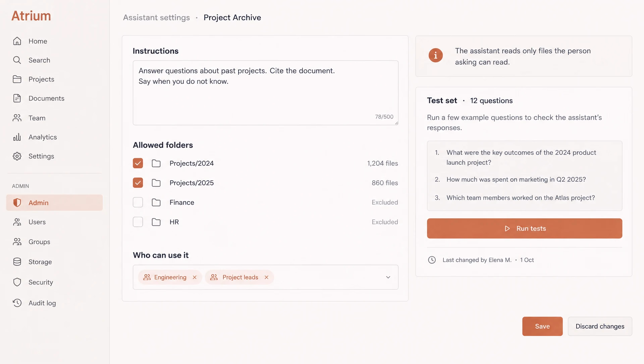This screenshot has width=644, height=364.
Task: Discard changes to the assistant
Action: pos(600,326)
